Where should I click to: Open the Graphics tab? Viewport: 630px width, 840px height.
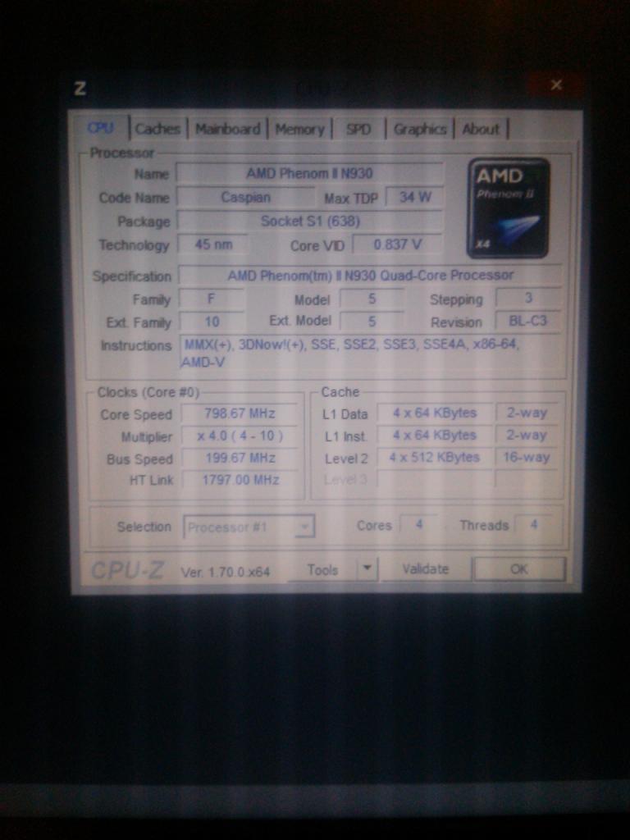tap(420, 129)
